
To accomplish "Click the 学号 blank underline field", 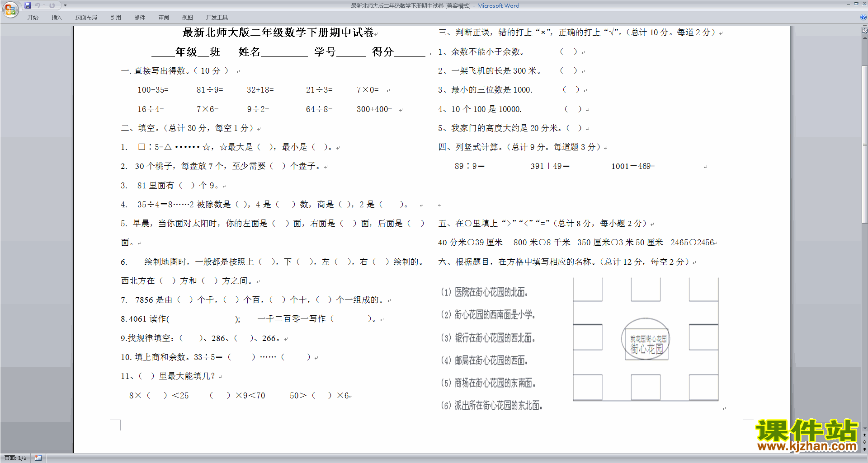I will (351, 52).
